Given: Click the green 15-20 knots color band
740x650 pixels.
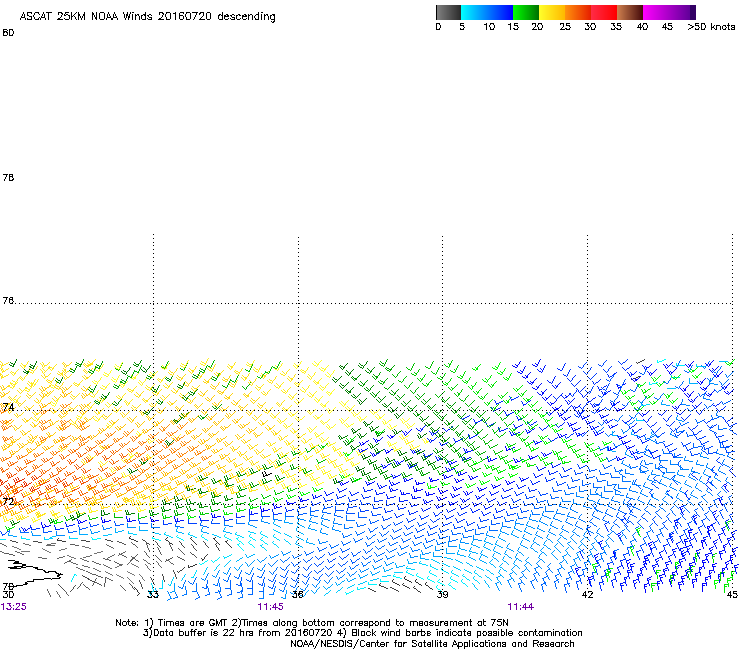Looking at the screenshot, I should (x=526, y=12).
